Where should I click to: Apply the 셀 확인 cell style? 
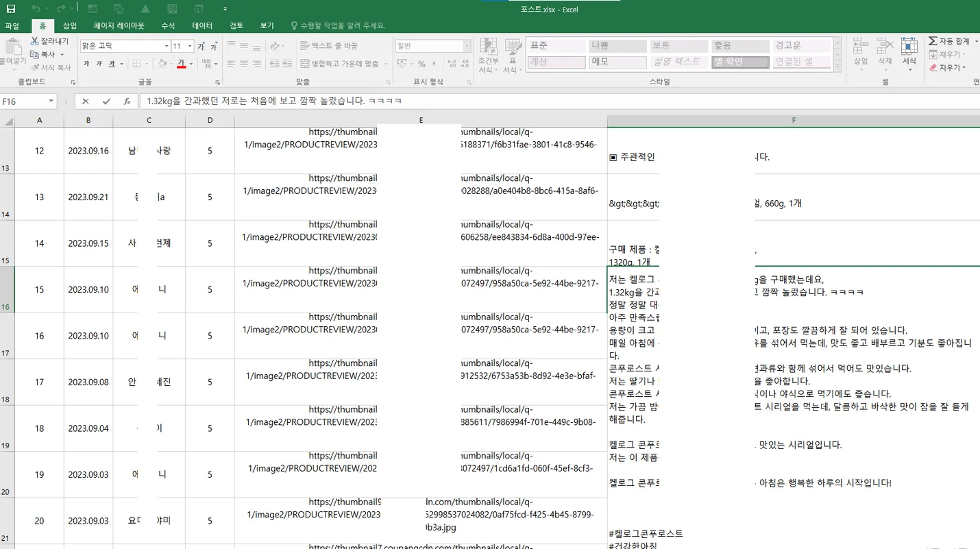tap(740, 62)
